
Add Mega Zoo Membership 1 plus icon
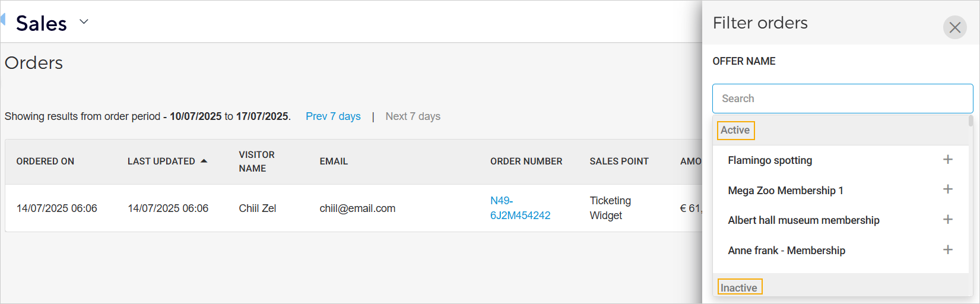pyautogui.click(x=947, y=189)
